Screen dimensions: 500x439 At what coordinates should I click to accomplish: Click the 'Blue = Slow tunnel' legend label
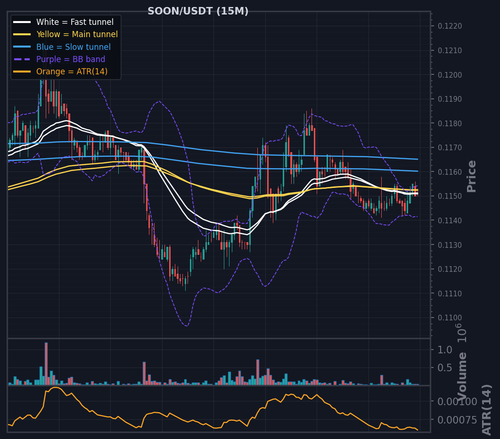[73, 47]
